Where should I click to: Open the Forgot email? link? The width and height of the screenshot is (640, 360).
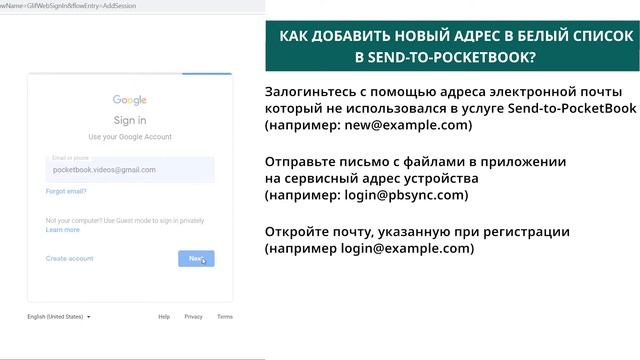[66, 191]
